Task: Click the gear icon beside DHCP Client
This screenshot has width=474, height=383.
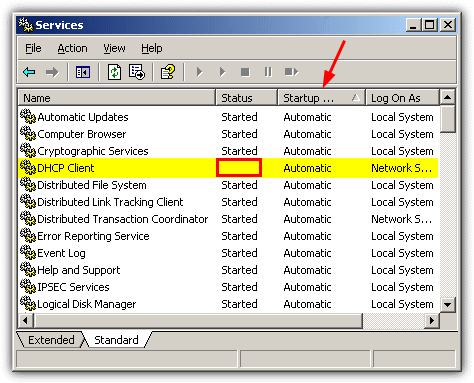Action: click(28, 167)
